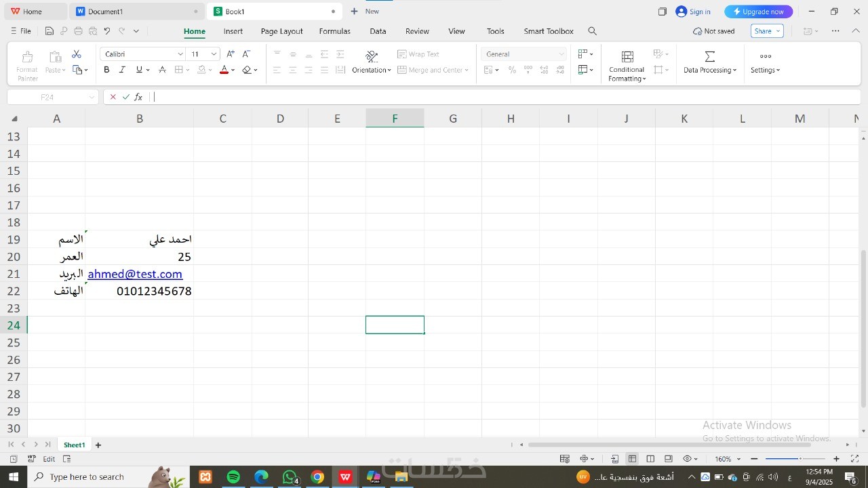Screen dimensions: 868x488
Task: Expand the Settings dropdown
Action: [766, 70]
